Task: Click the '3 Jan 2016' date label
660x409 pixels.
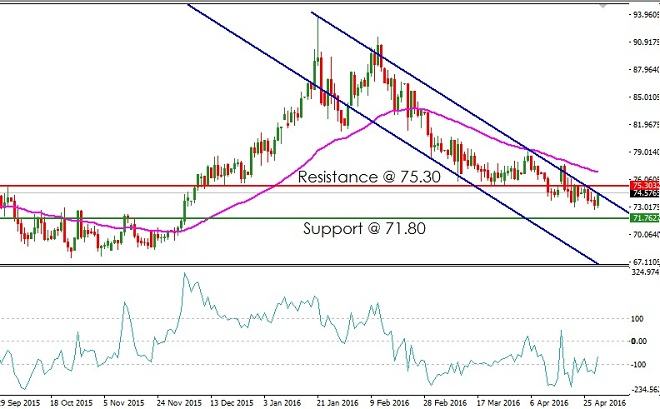Action: 282,403
